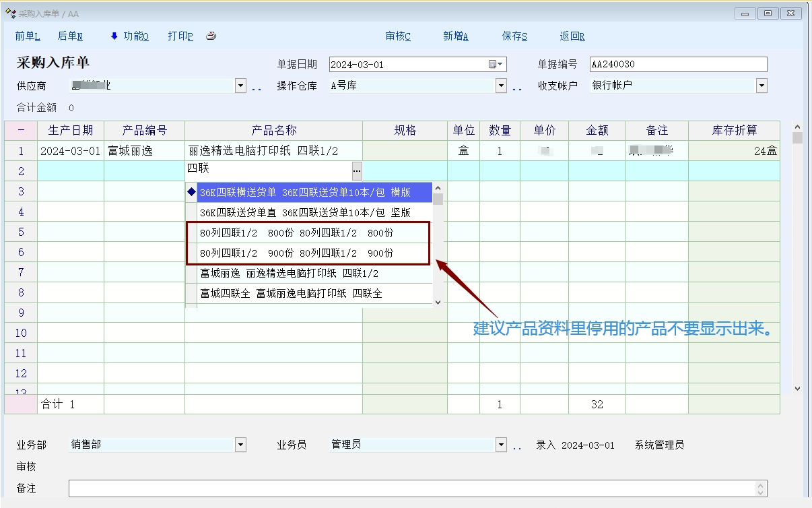Click the printer icon in the toolbar
Screen dimensions: 812x508
(x=211, y=36)
